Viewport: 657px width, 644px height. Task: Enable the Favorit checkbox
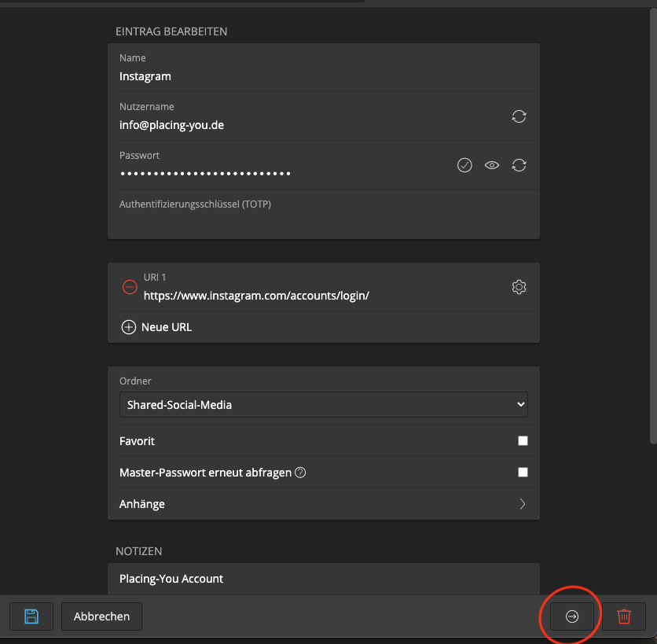pyautogui.click(x=523, y=441)
